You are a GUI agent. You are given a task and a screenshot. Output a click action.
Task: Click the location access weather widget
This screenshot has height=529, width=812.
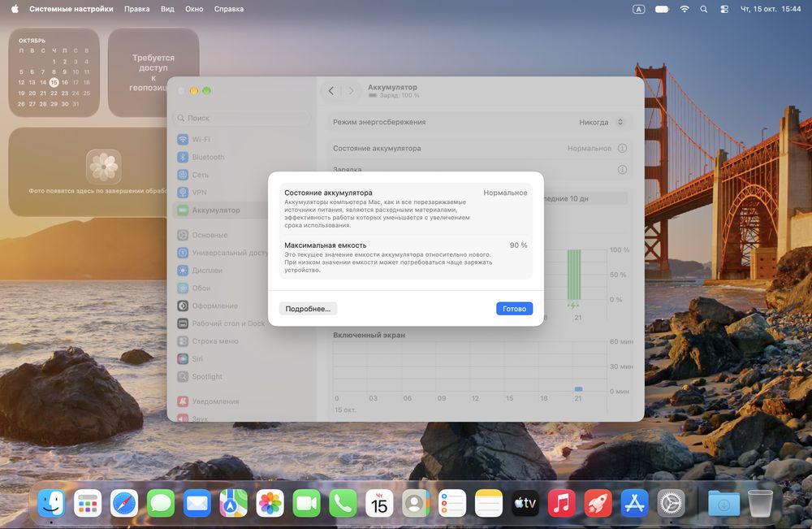(153, 72)
